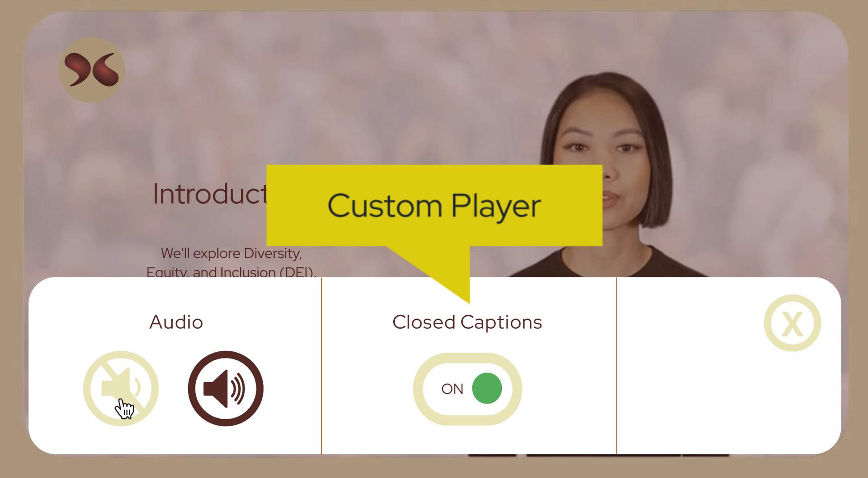This screenshot has height=478, width=868.
Task: Turn on sound using the dark speaker icon
Action: pyautogui.click(x=226, y=388)
